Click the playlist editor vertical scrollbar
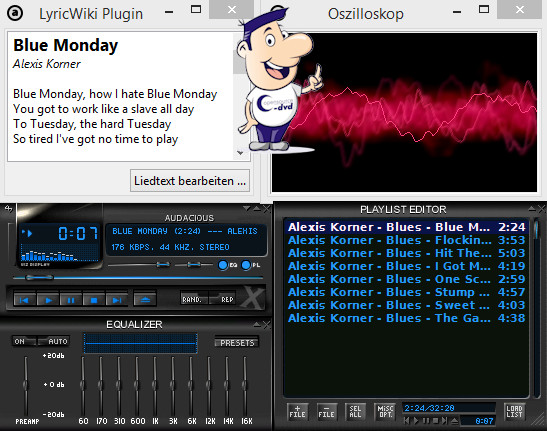Screen dimensions: 547x431 tap(537, 308)
